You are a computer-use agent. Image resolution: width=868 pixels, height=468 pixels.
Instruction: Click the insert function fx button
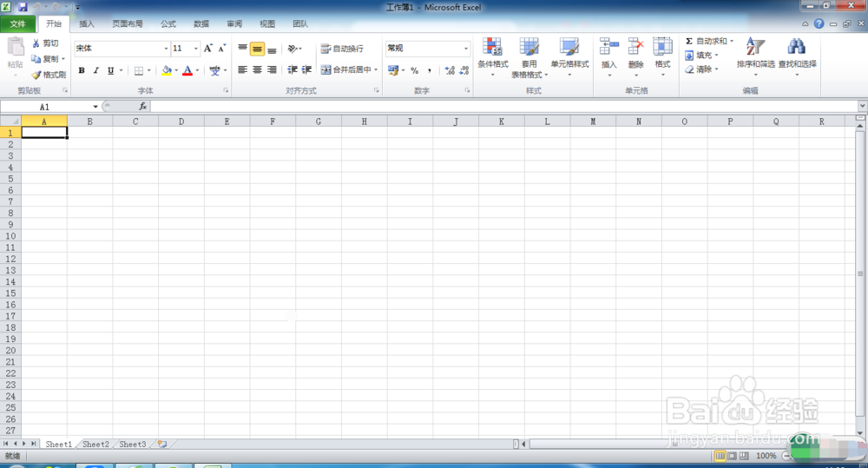pyautogui.click(x=143, y=106)
